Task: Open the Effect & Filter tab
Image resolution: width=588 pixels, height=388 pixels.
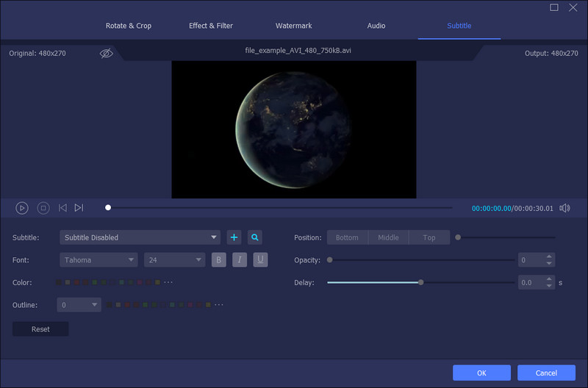Action: click(211, 26)
